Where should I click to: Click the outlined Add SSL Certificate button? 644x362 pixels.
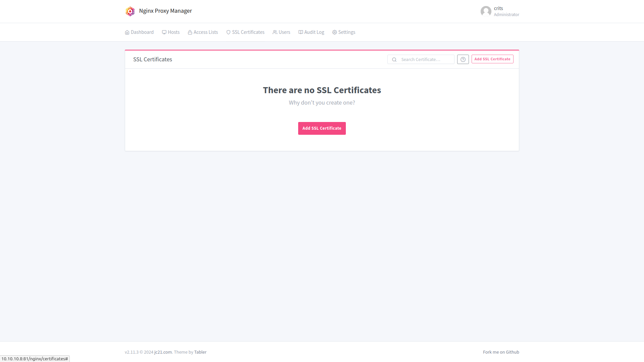[x=492, y=59]
